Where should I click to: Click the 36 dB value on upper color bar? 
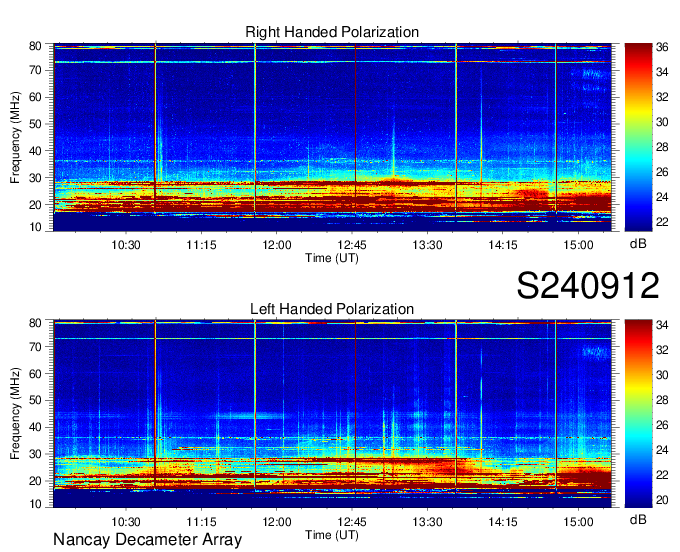(x=662, y=47)
